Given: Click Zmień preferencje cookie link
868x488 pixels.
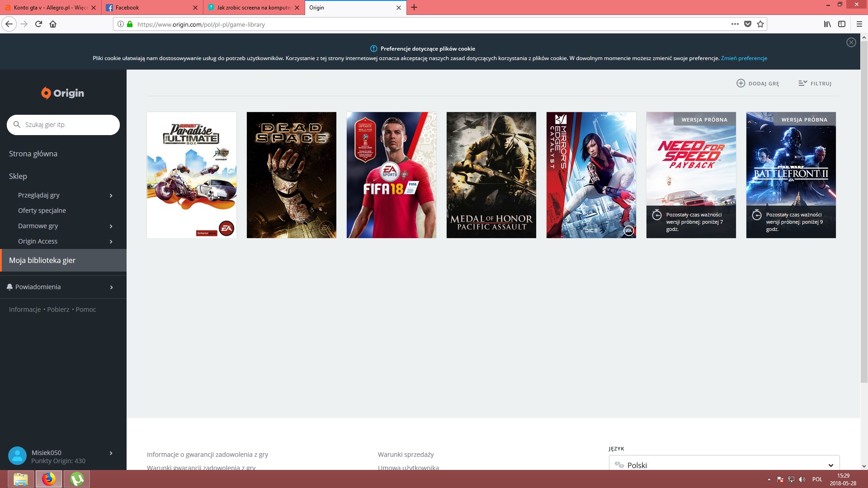Looking at the screenshot, I should click(744, 58).
